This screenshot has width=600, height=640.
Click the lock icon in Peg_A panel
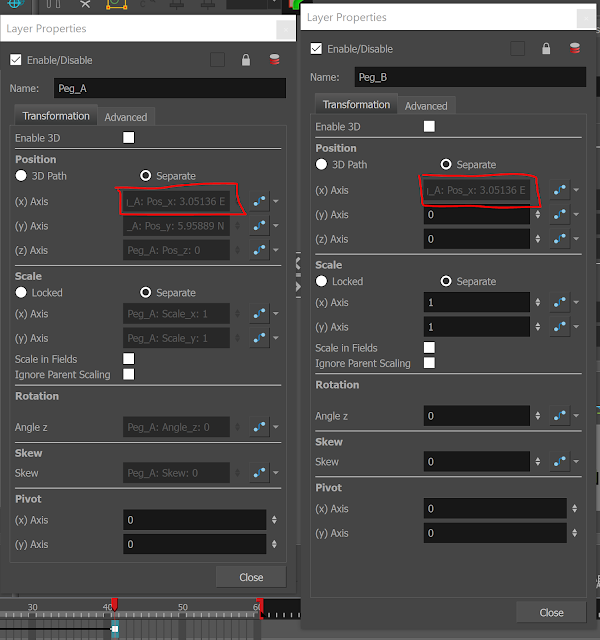pos(246,60)
